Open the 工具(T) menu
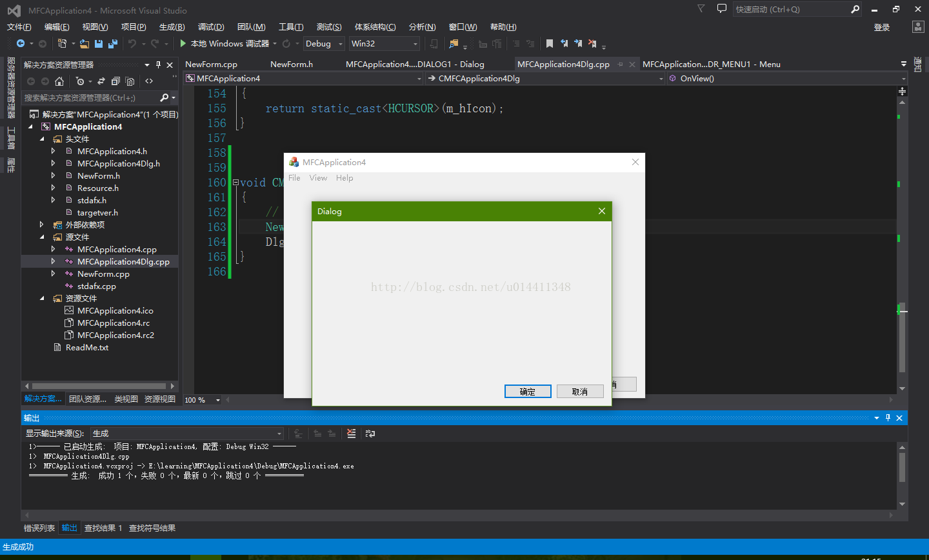This screenshot has height=560, width=929. [291, 27]
